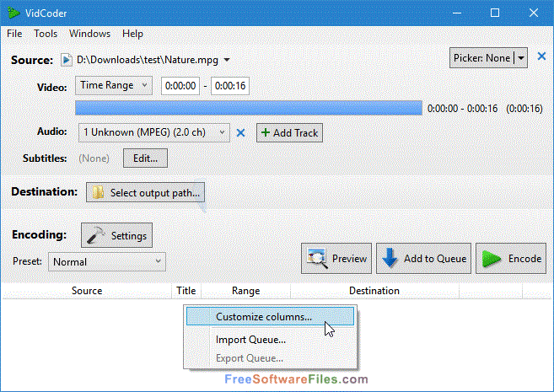Click the (0:00:16) duration text
This screenshot has width=554, height=392.
click(524, 109)
